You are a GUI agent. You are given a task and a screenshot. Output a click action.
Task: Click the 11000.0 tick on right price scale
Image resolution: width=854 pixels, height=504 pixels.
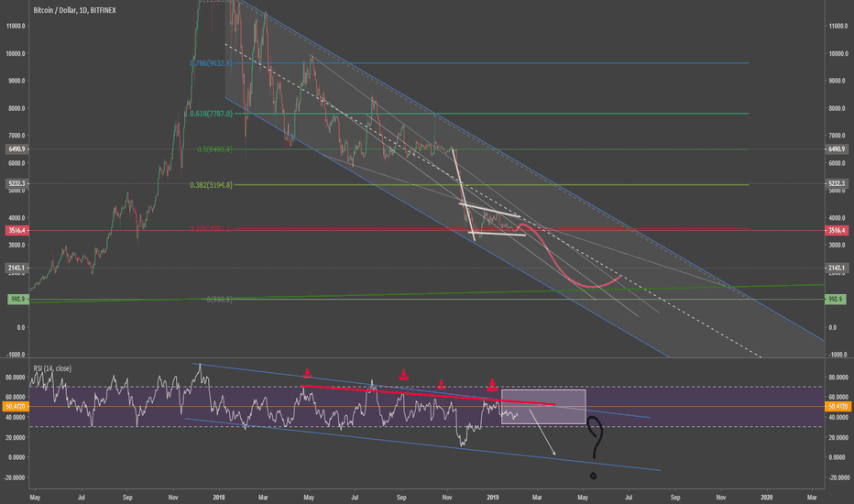(838, 27)
